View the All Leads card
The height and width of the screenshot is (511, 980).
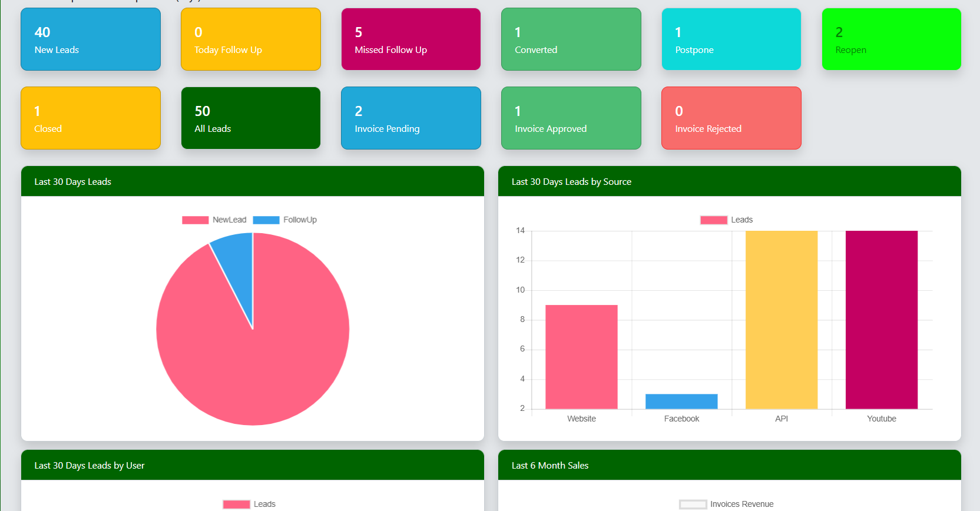point(250,118)
